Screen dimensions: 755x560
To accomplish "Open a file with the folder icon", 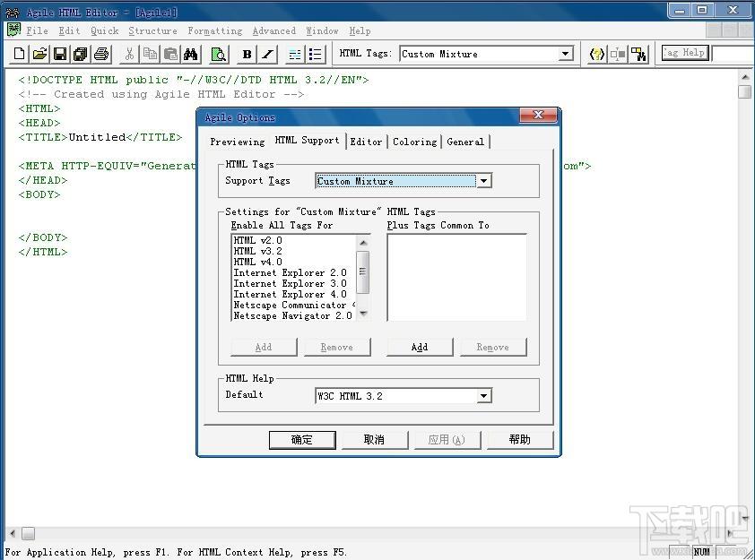I will tap(39, 54).
